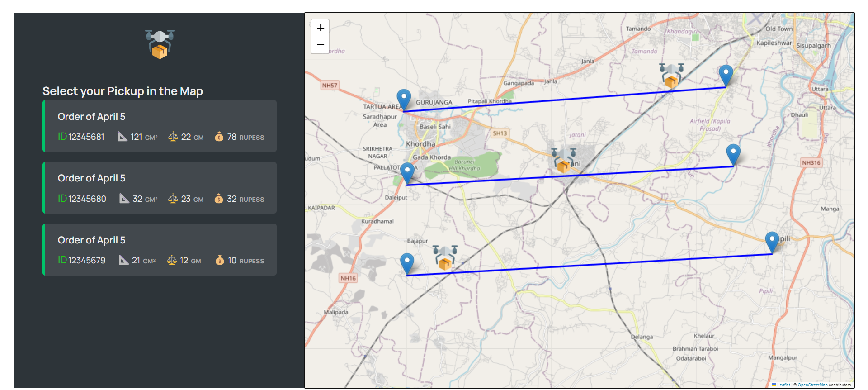Zoom out on the map
The width and height of the screenshot is (868, 390).
pyautogui.click(x=320, y=45)
